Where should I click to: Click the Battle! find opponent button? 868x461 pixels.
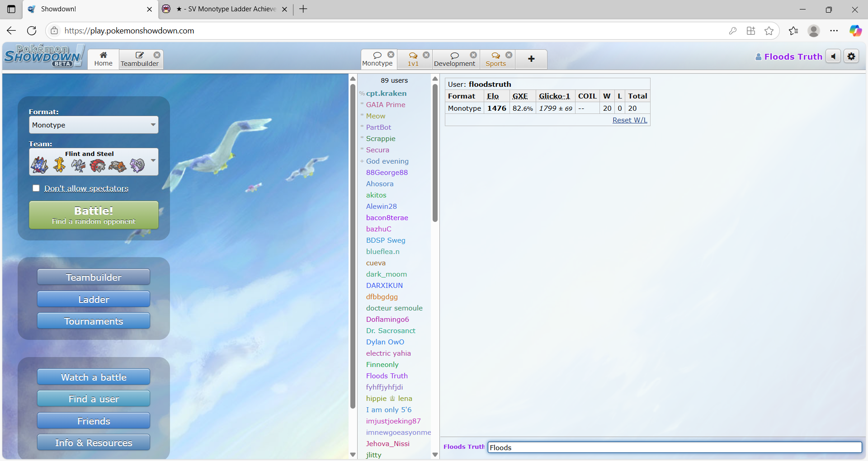[94, 215]
